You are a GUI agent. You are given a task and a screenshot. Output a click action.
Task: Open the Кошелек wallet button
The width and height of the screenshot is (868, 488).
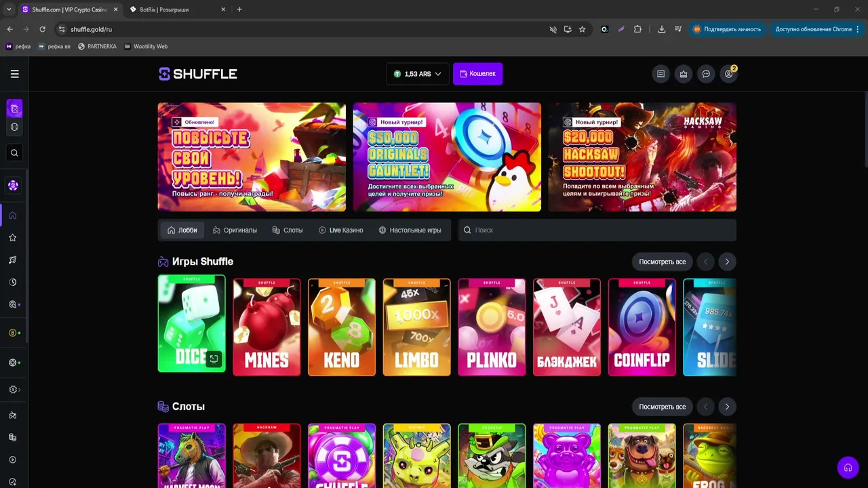click(x=478, y=74)
